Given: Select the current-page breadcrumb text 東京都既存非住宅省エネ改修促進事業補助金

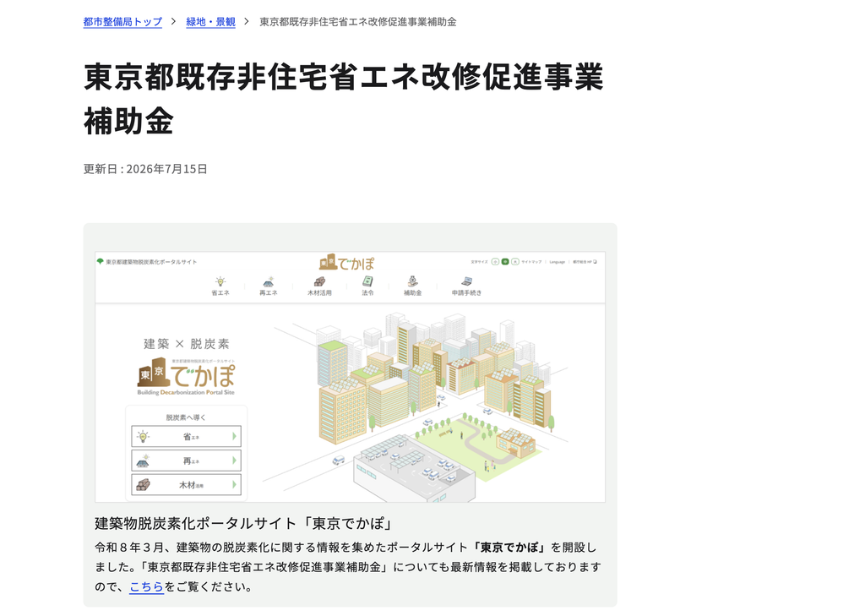Looking at the screenshot, I should coord(358,21).
